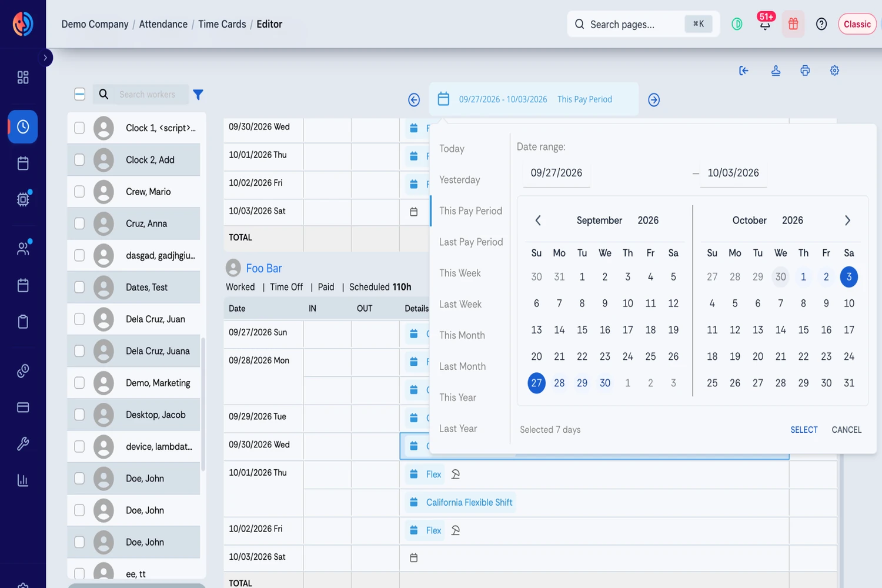Click the print icon in toolbar
Screen dimensions: 882x588
click(x=805, y=71)
